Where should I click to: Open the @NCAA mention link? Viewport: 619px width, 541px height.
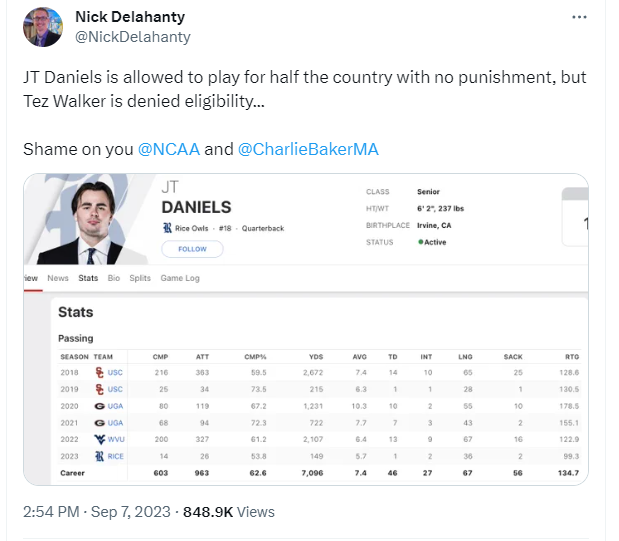pyautogui.click(x=168, y=149)
